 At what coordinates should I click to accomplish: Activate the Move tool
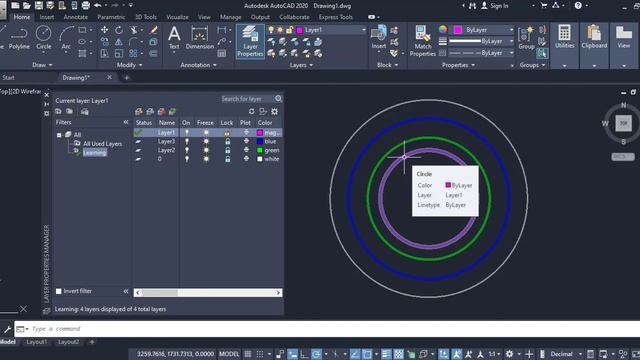pyautogui.click(x=104, y=30)
